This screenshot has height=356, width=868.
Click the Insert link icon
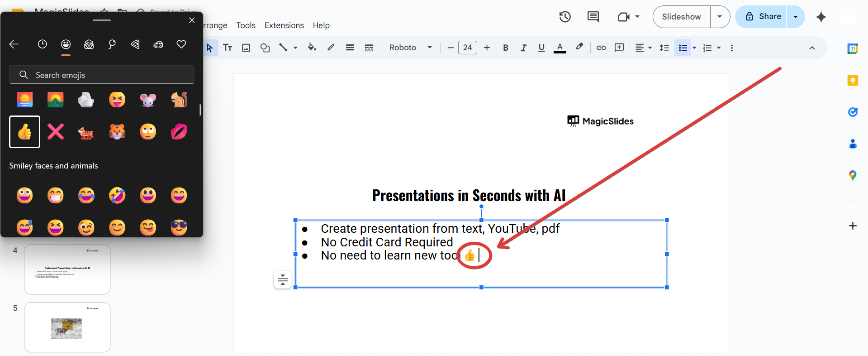coord(601,48)
